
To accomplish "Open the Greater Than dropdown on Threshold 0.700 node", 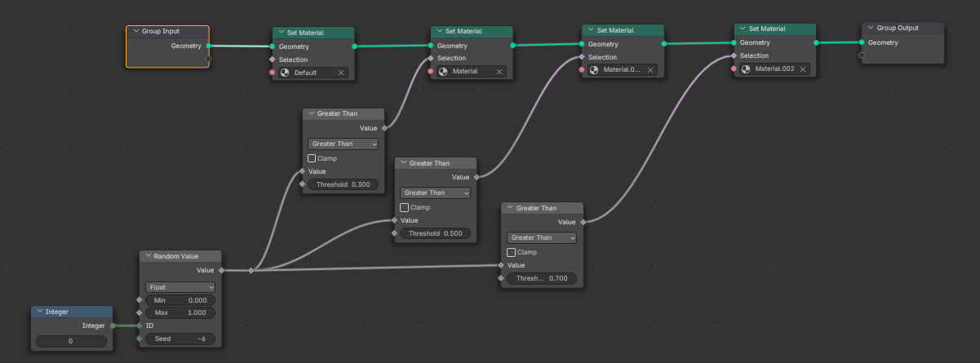I will (x=542, y=237).
